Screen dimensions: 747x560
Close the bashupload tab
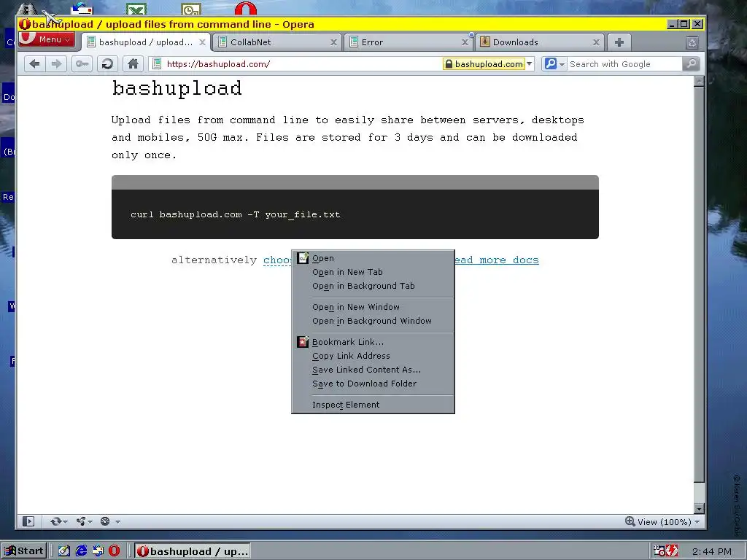click(x=203, y=42)
